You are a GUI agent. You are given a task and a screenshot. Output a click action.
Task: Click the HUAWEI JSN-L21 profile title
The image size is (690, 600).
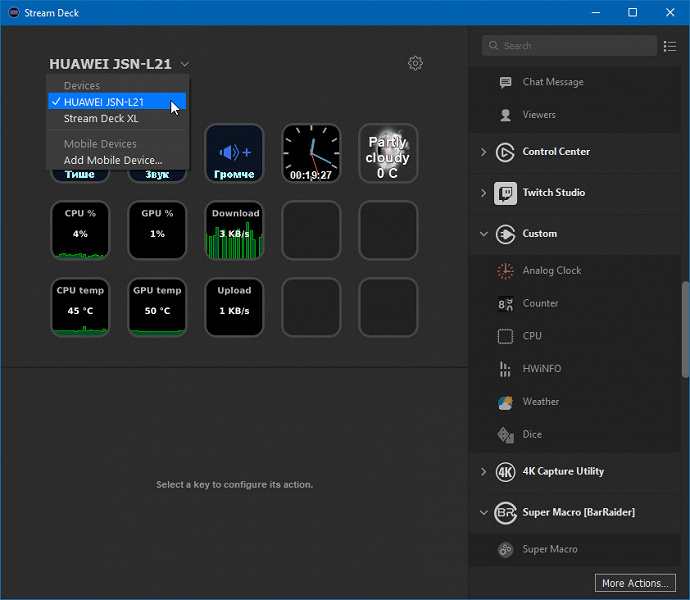coord(110,64)
